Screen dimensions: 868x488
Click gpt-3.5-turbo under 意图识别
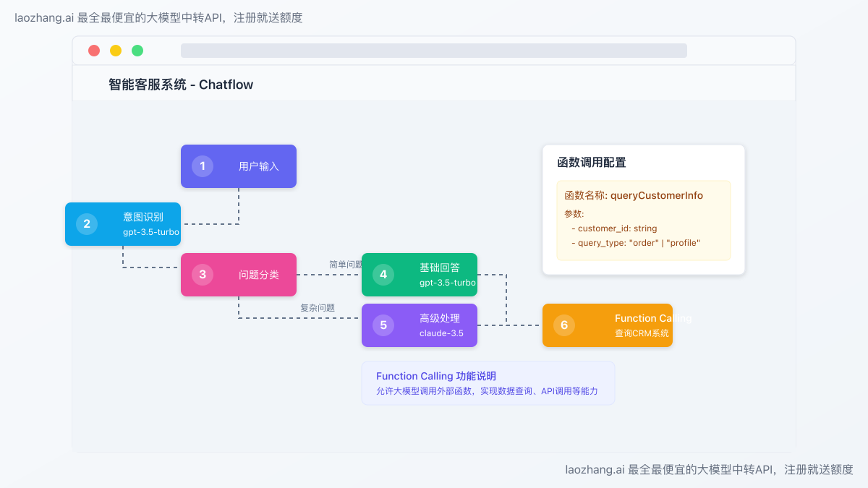151,232
